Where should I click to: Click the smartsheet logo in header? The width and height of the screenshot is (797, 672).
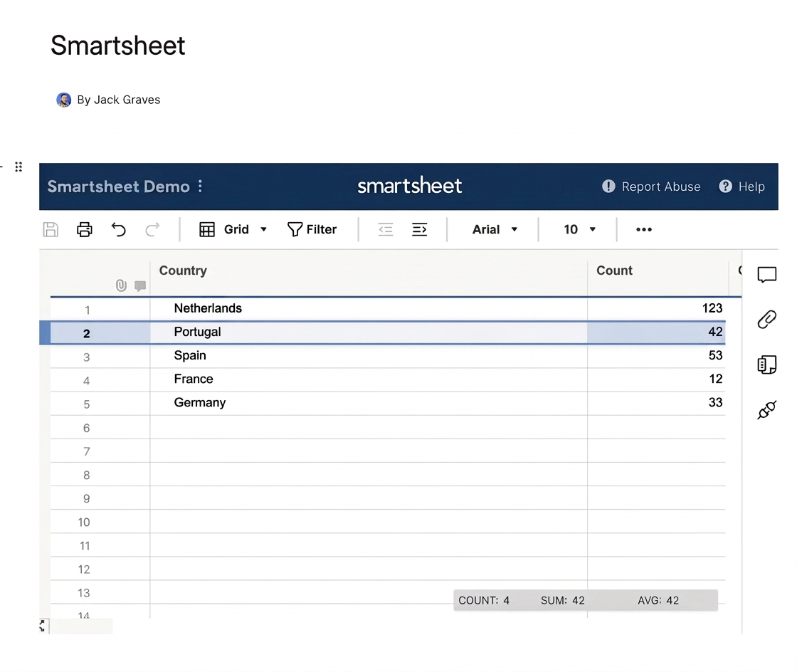pos(410,186)
